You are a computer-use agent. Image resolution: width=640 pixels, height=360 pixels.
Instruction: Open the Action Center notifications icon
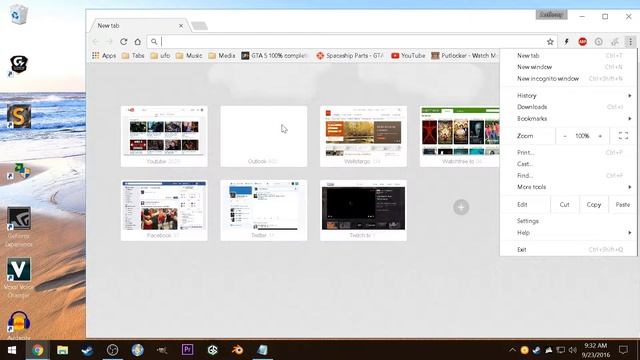623,350
